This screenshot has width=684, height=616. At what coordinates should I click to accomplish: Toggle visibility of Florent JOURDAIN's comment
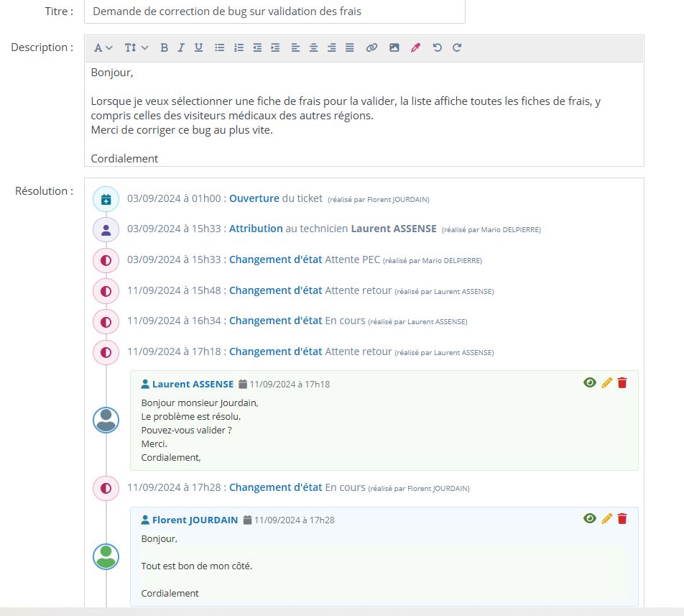pyautogui.click(x=590, y=518)
